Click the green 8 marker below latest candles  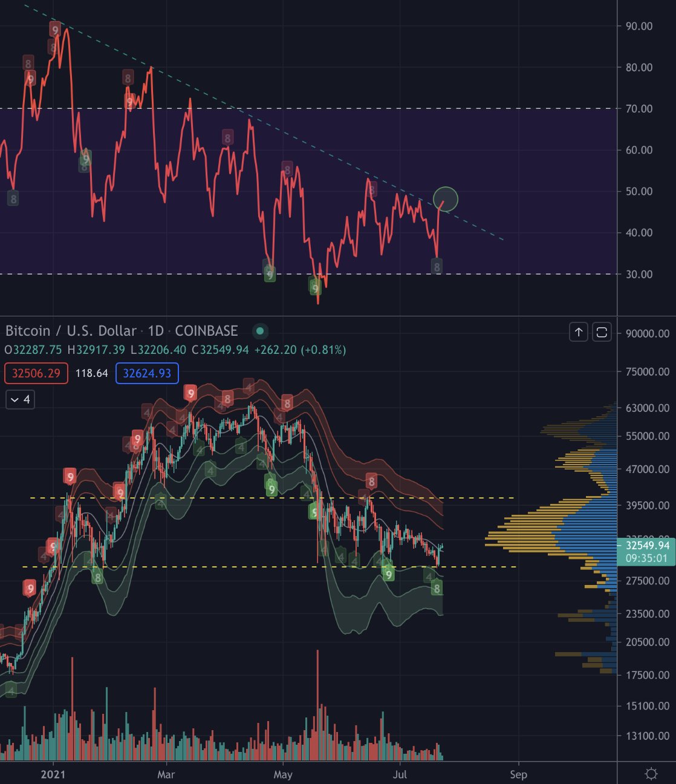(437, 588)
